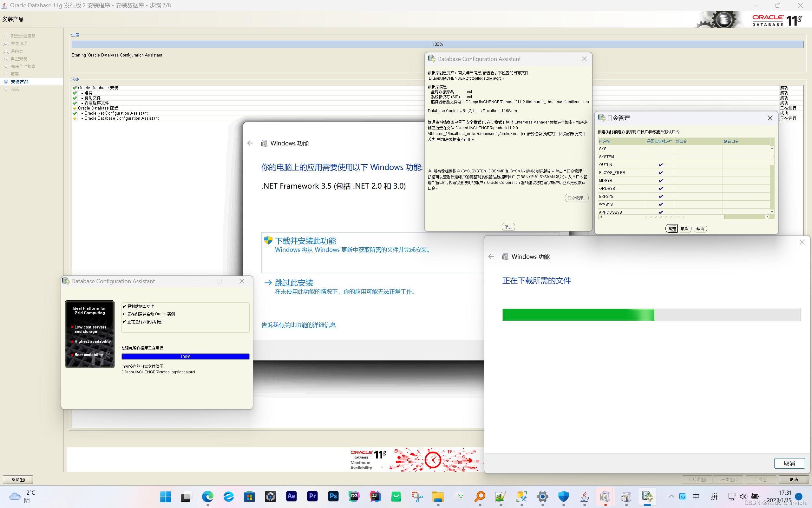The height and width of the screenshot is (508, 812).
Task: Click scroll-right arrow in 口令管理 table
Action: point(767,217)
